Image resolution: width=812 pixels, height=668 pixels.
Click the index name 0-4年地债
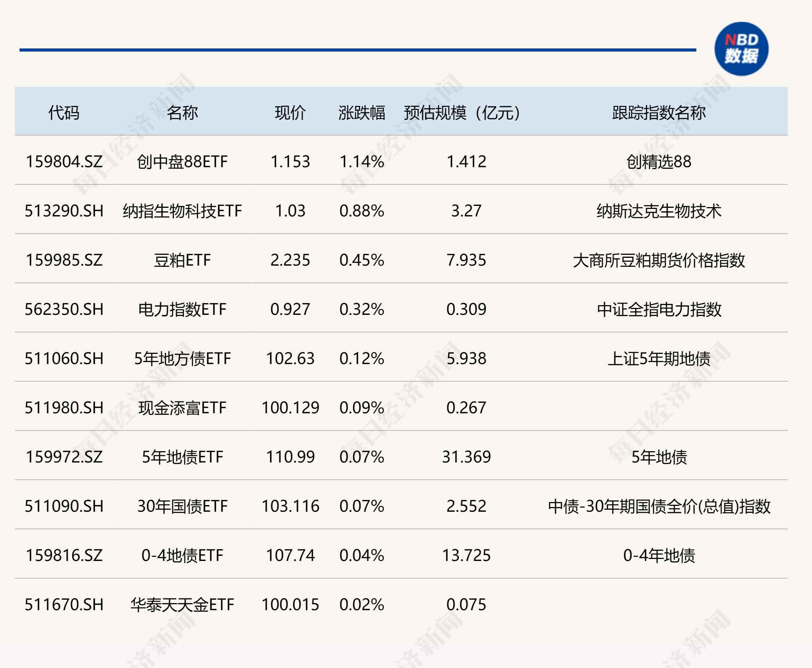[x=659, y=555]
